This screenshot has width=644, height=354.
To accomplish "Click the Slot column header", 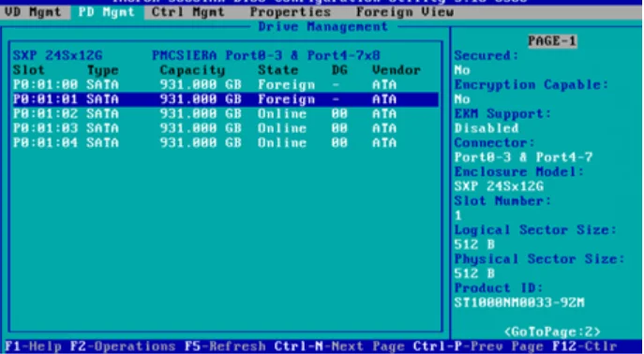I will tap(28, 70).
